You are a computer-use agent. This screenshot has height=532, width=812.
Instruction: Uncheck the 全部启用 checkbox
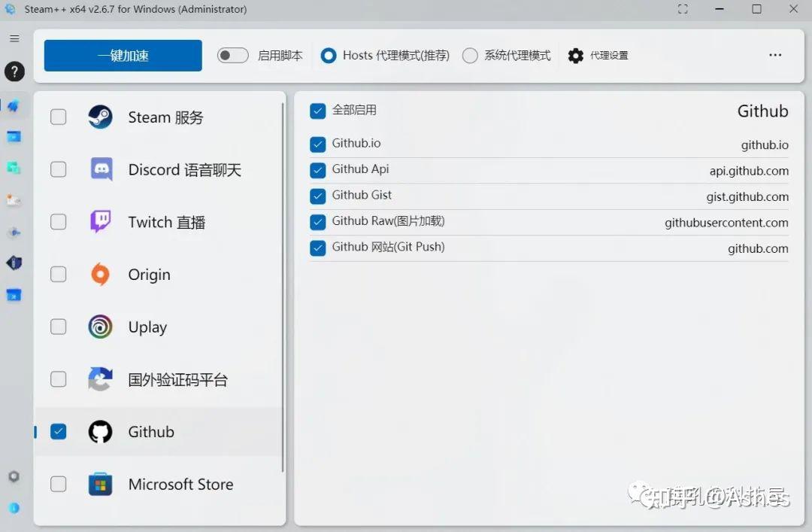pyautogui.click(x=317, y=111)
